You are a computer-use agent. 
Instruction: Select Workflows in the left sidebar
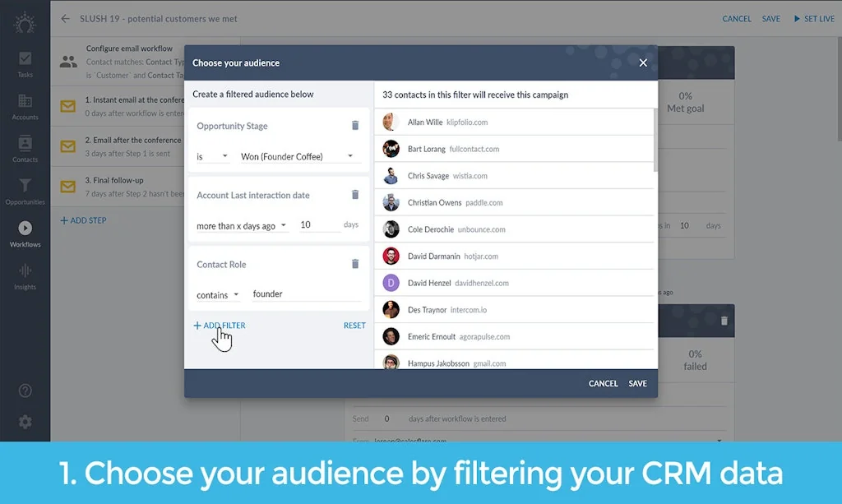pos(25,233)
